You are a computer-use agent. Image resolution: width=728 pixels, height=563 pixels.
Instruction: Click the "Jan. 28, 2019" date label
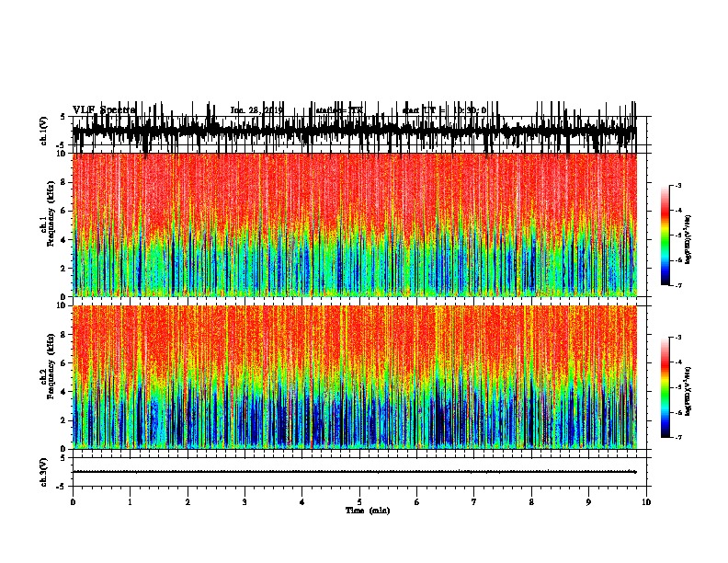click(x=256, y=110)
